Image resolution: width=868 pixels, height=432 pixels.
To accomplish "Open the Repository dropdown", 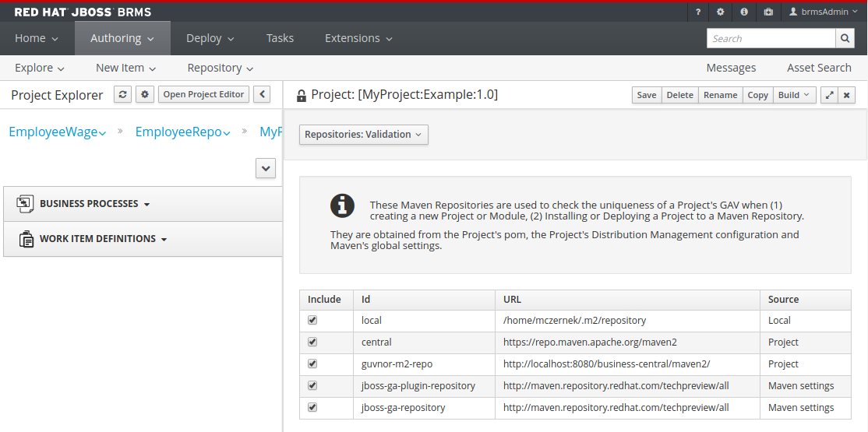I will coord(221,68).
